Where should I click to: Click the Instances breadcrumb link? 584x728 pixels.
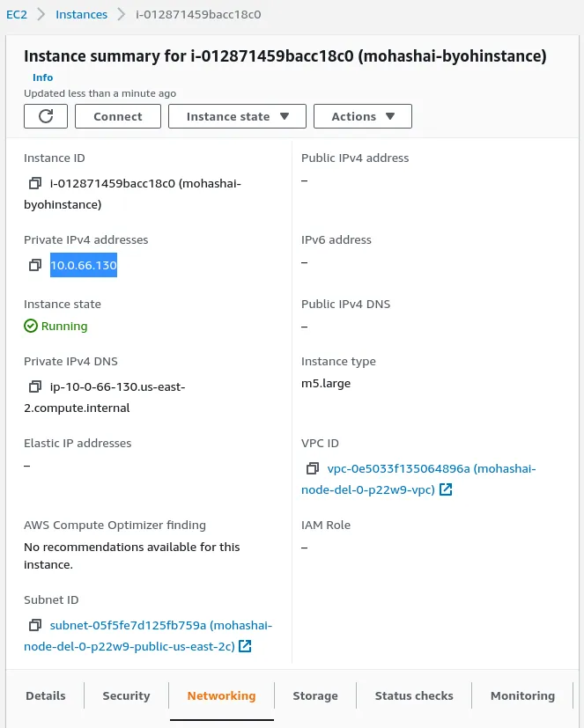[x=81, y=15]
